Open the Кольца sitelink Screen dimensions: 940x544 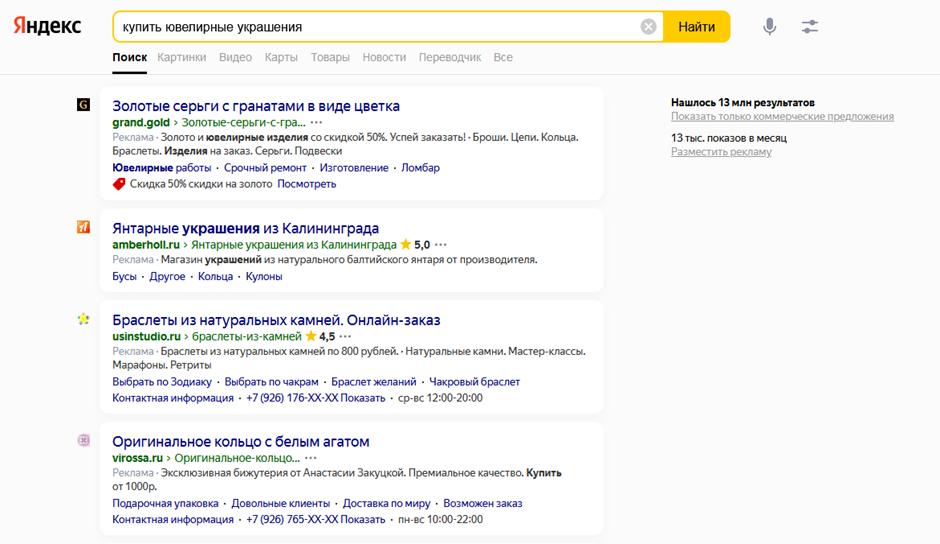point(215,276)
